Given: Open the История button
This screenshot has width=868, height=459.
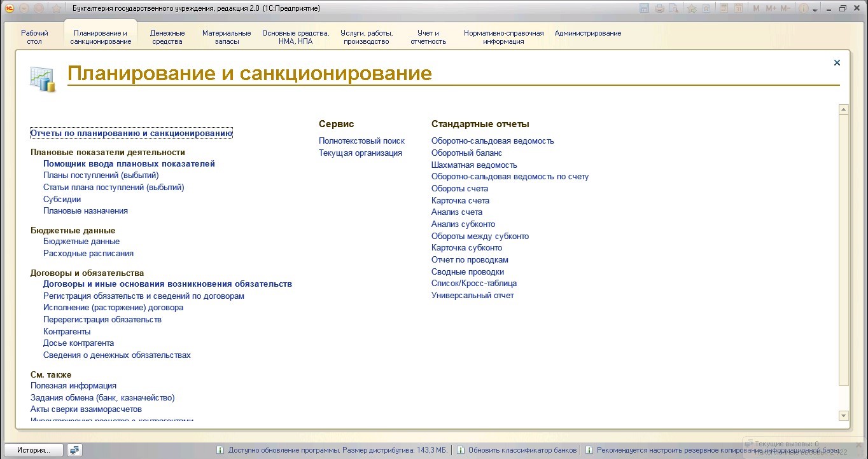Looking at the screenshot, I should [34, 450].
